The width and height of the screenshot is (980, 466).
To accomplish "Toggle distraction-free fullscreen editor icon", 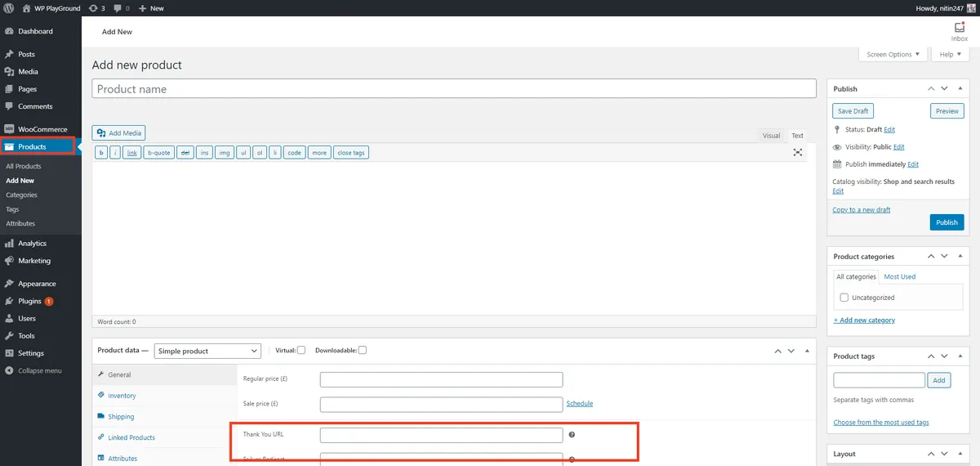I will pos(798,152).
